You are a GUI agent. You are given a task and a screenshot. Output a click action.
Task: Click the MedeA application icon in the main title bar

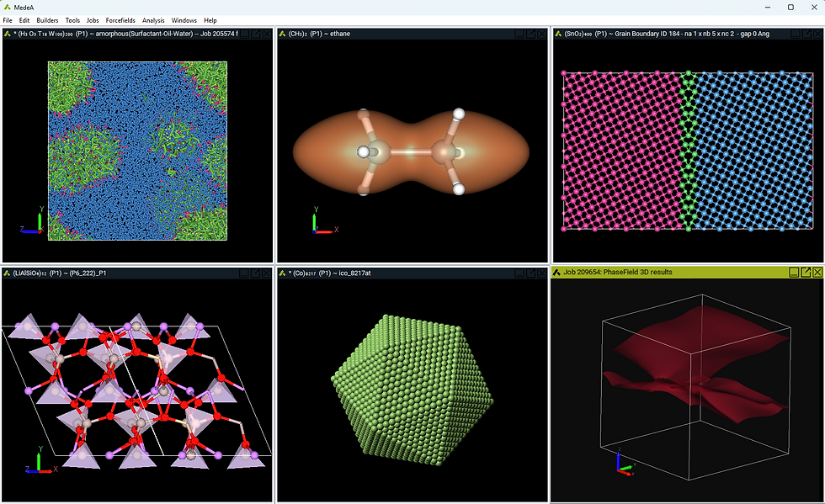pyautogui.click(x=7, y=8)
